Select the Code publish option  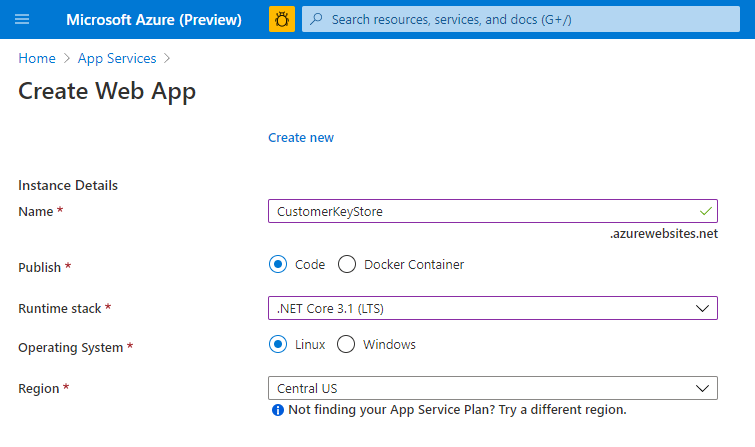(x=278, y=264)
